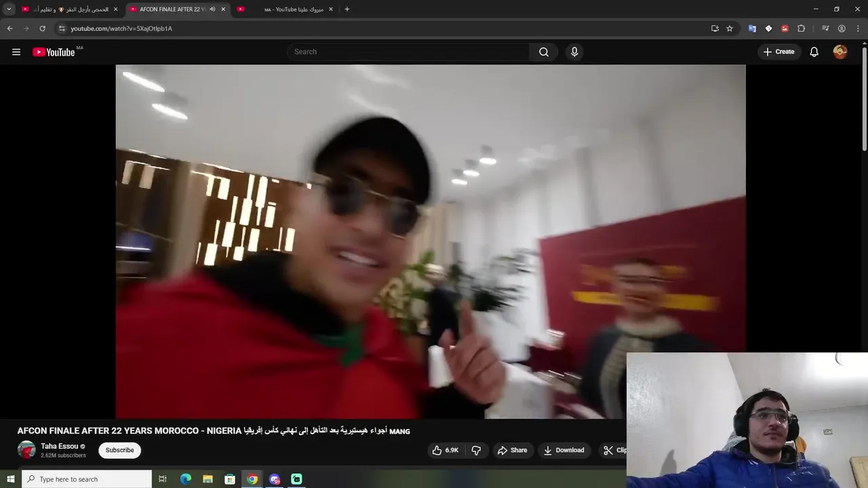This screenshot has width=868, height=488.
Task: Open Chrome media controls icon
Action: pyautogui.click(x=825, y=28)
